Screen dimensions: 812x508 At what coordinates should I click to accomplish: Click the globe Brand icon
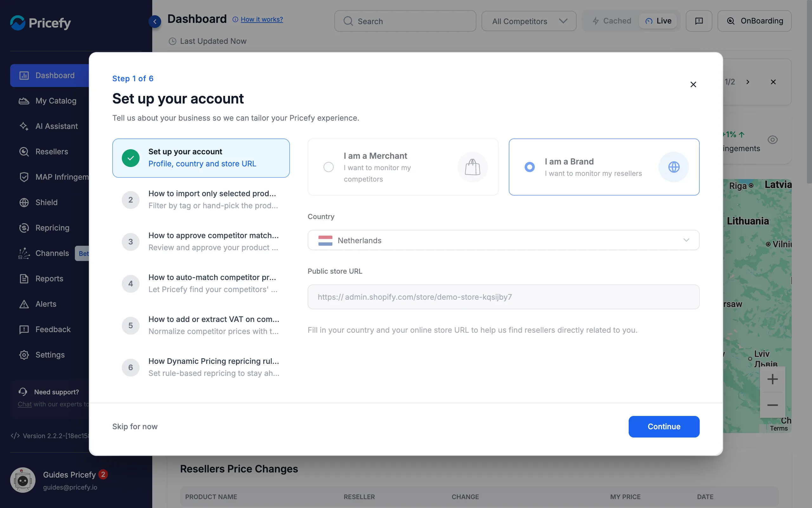(x=673, y=167)
